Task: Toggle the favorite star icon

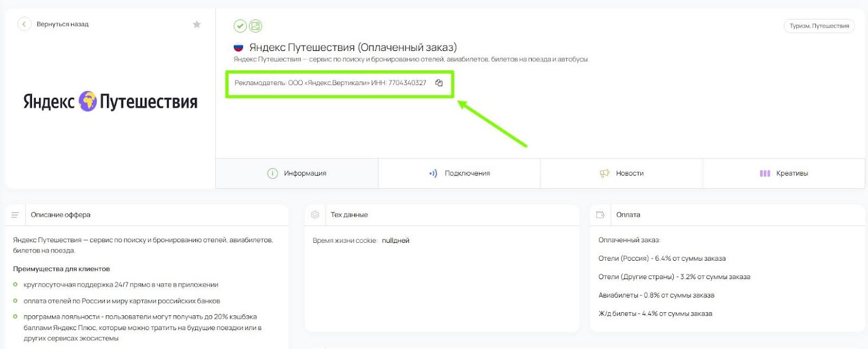Action: point(197,24)
